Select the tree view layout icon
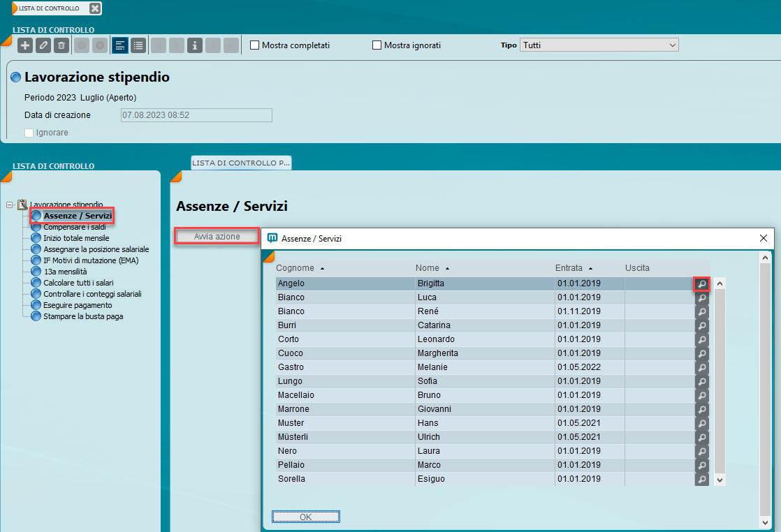 tap(120, 45)
